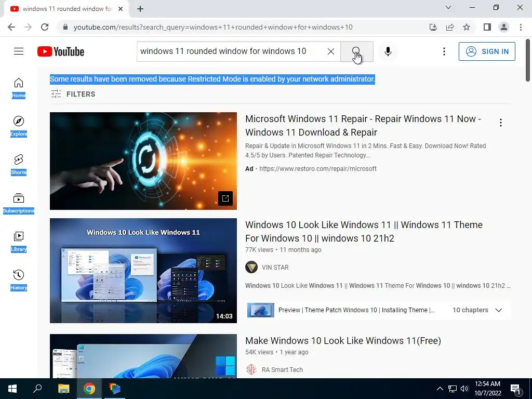Open Library in the sidebar
This screenshot has height=399, width=532.
pos(19,241)
